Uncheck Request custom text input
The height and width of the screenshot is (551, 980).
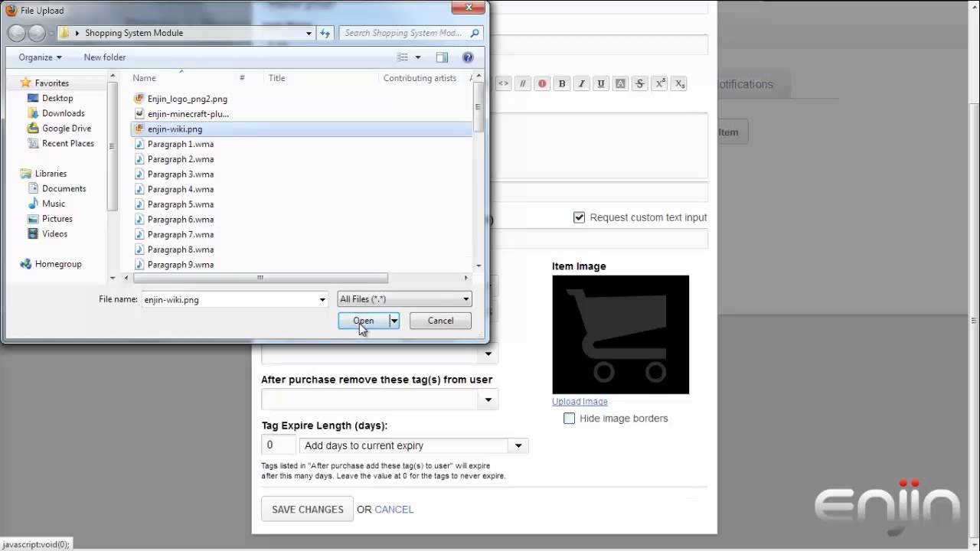(580, 217)
